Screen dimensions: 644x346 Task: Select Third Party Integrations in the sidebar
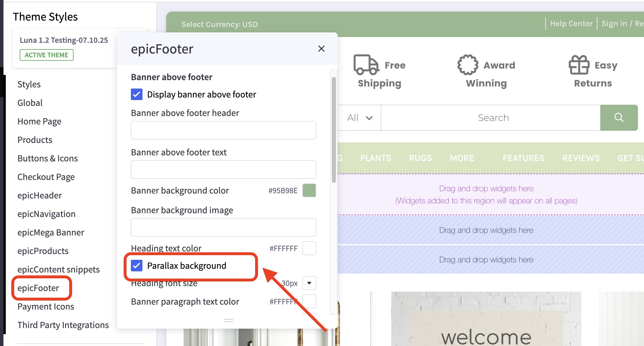tap(63, 325)
